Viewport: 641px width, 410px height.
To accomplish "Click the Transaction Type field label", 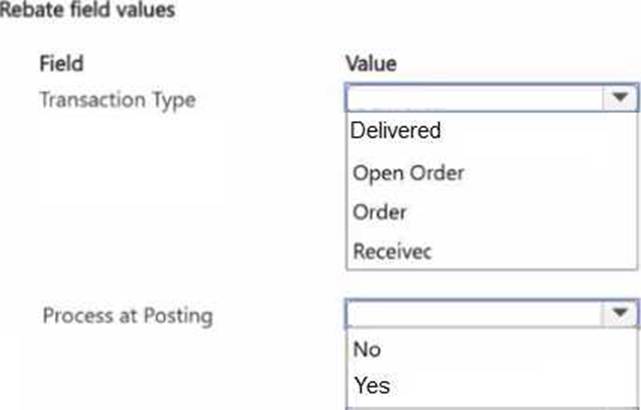I will pyautogui.click(x=117, y=100).
